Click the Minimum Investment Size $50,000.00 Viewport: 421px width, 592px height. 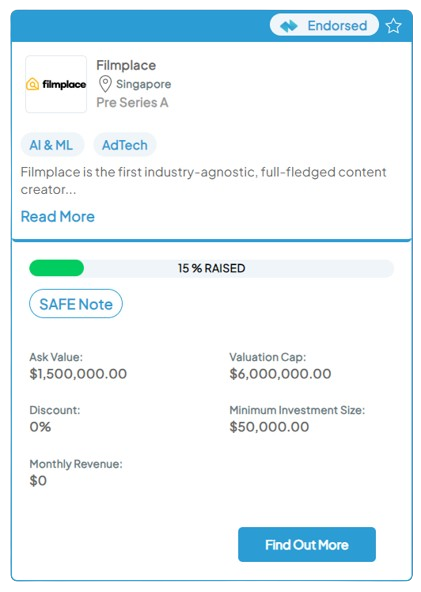point(269,427)
